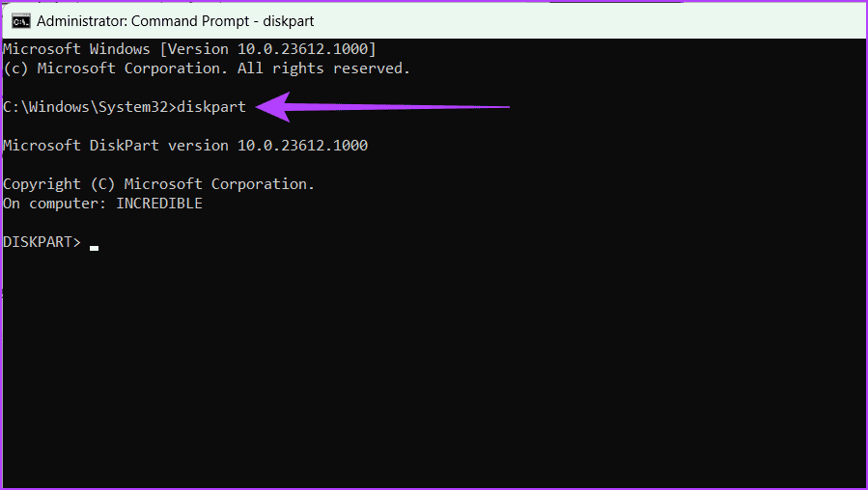Image resolution: width=868 pixels, height=490 pixels.
Task: Click the blinking cursor after DISKPART> prompt
Action: point(94,248)
